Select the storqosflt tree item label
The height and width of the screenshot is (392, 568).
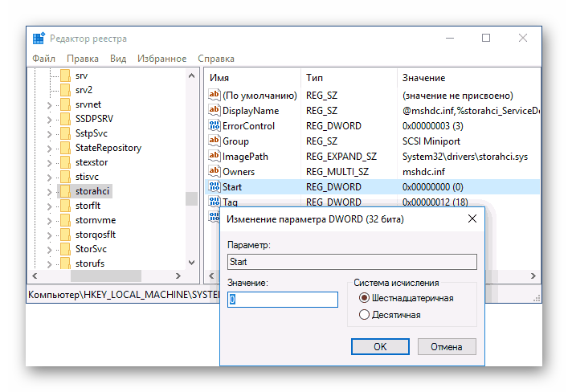[96, 235]
